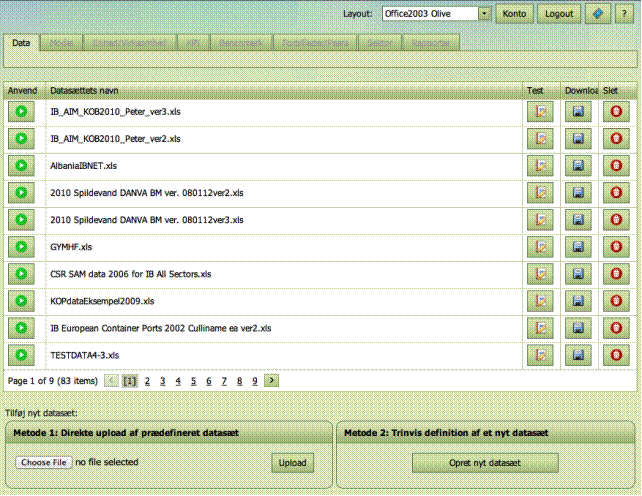Screen dimensions: 642x496
Task: Go to next page with the green arrow
Action: [x=272, y=381]
